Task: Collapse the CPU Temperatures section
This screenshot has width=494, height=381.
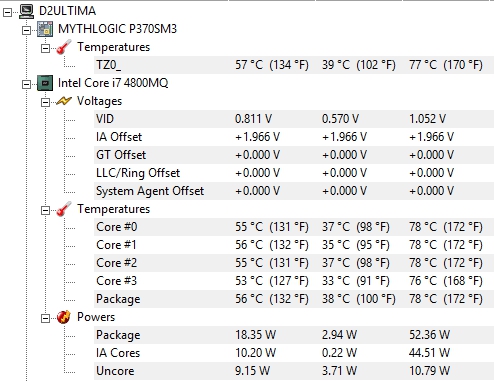Action: (45, 211)
